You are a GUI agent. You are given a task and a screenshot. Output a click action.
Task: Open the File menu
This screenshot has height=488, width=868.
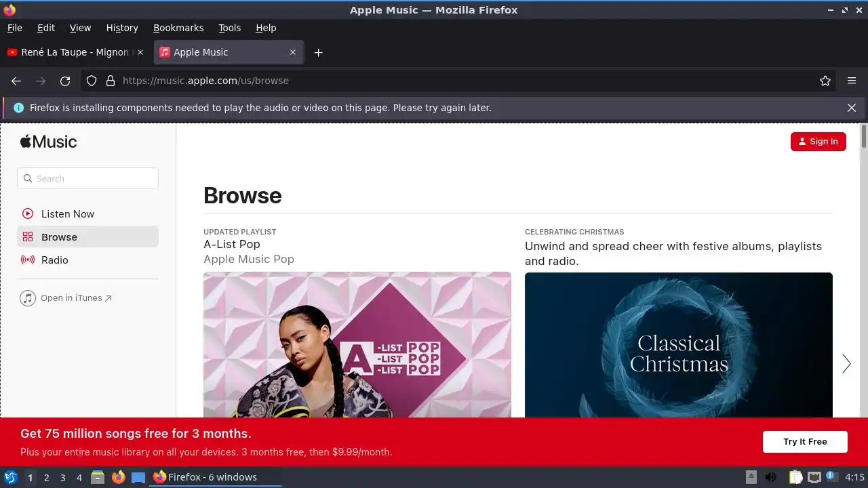(14, 28)
